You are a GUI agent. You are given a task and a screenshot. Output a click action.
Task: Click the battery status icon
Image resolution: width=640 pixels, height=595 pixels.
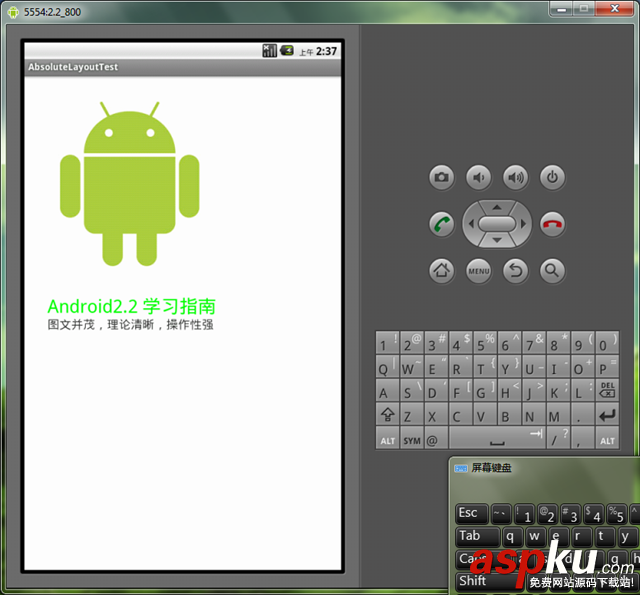point(287,51)
